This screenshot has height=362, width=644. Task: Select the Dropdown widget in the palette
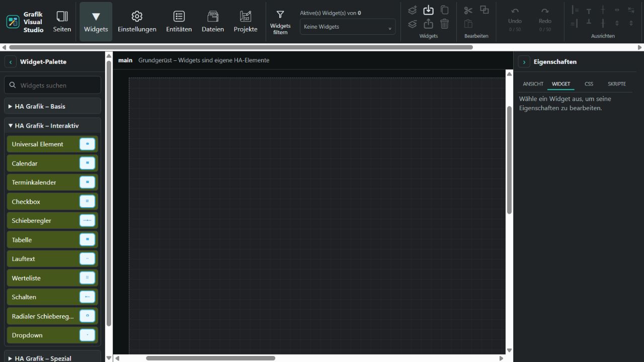(52, 335)
